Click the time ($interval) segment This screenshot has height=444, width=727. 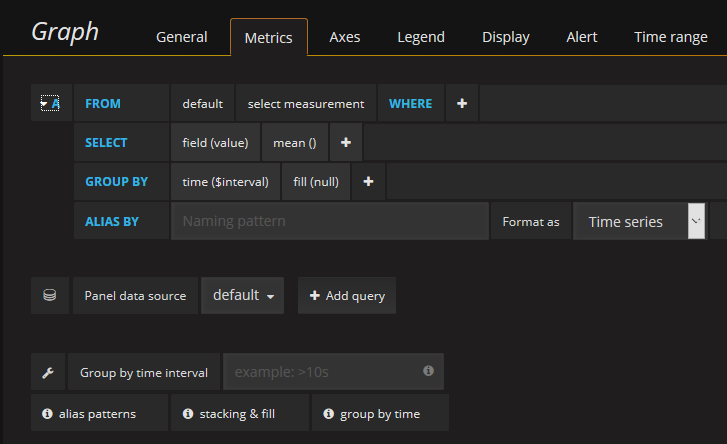coord(225,182)
